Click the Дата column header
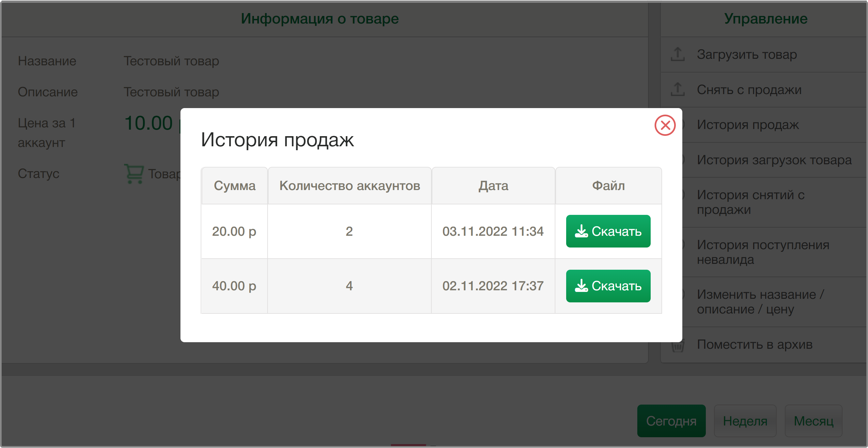 [493, 186]
